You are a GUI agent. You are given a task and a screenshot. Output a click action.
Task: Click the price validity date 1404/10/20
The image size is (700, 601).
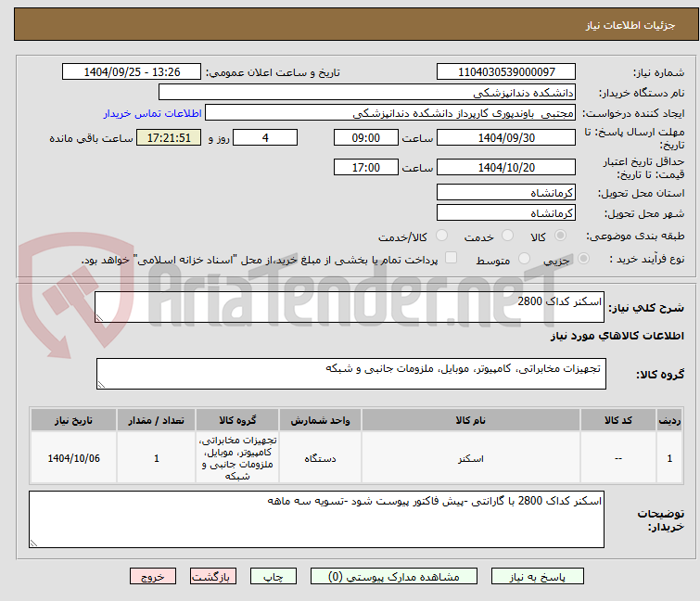506,168
